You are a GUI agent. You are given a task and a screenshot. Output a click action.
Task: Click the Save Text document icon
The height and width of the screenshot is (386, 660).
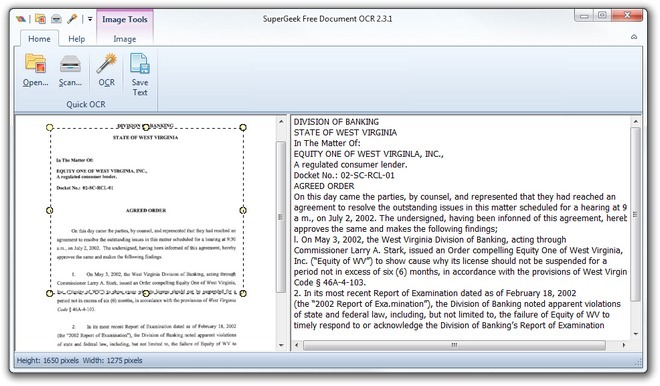pos(140,64)
